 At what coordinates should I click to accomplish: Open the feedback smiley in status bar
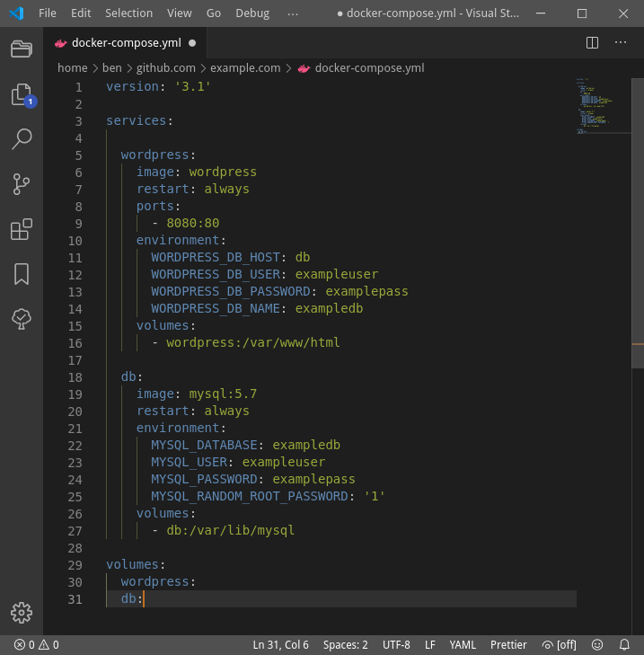tap(597, 645)
